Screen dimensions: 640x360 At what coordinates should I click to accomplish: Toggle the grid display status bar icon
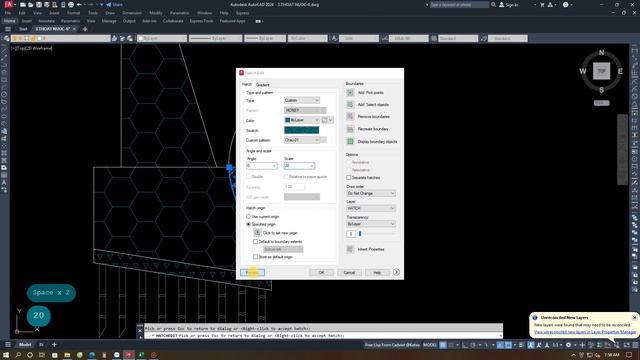pos(443,345)
